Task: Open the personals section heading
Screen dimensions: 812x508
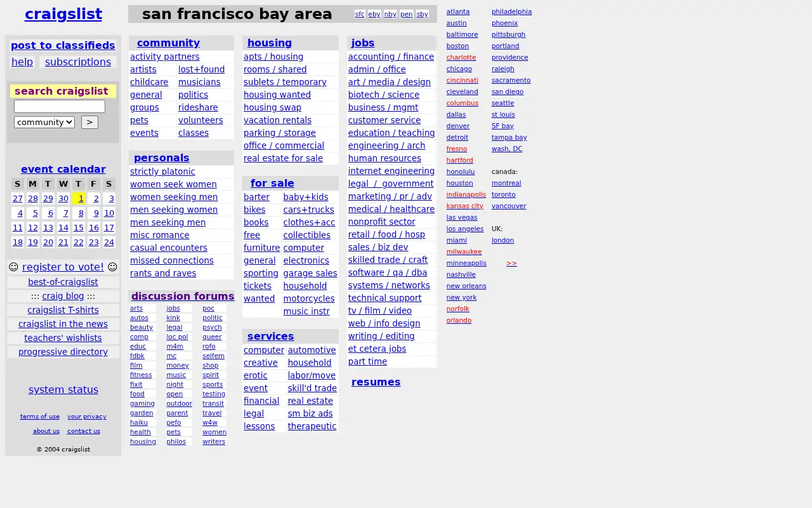Action: (x=162, y=157)
